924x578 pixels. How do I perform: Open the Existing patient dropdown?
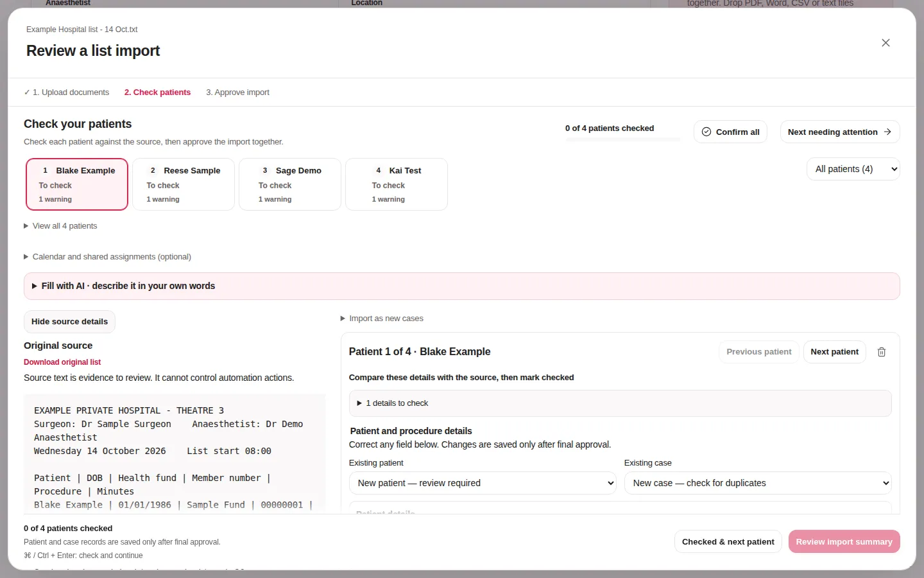483,483
